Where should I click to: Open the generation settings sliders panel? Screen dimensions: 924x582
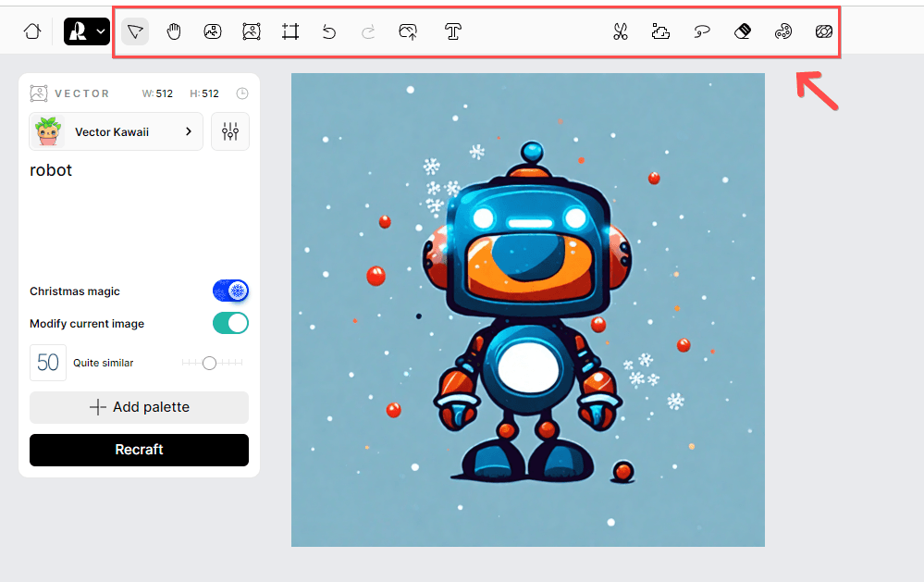point(229,131)
